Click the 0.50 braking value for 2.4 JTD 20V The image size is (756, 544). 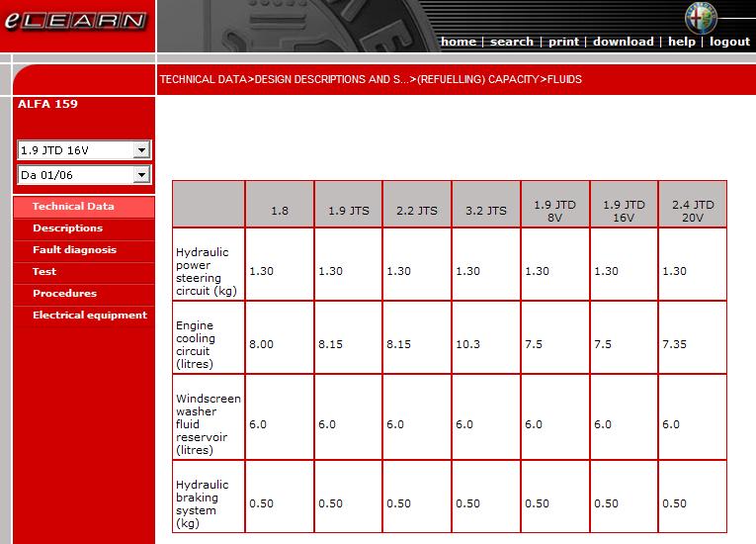click(674, 503)
